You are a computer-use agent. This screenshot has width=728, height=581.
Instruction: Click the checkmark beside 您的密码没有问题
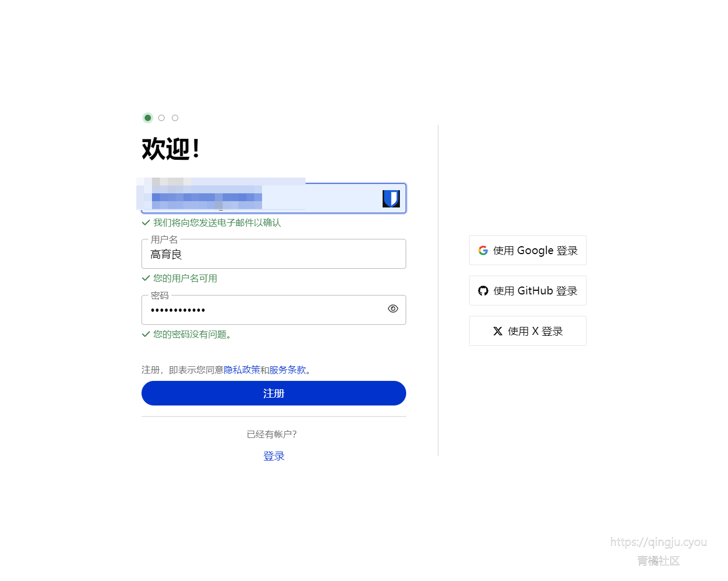pos(146,334)
